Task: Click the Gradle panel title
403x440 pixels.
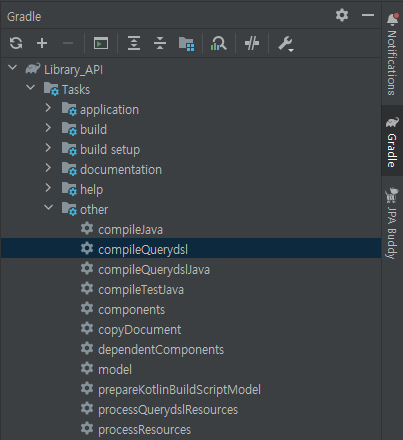Action: (24, 16)
